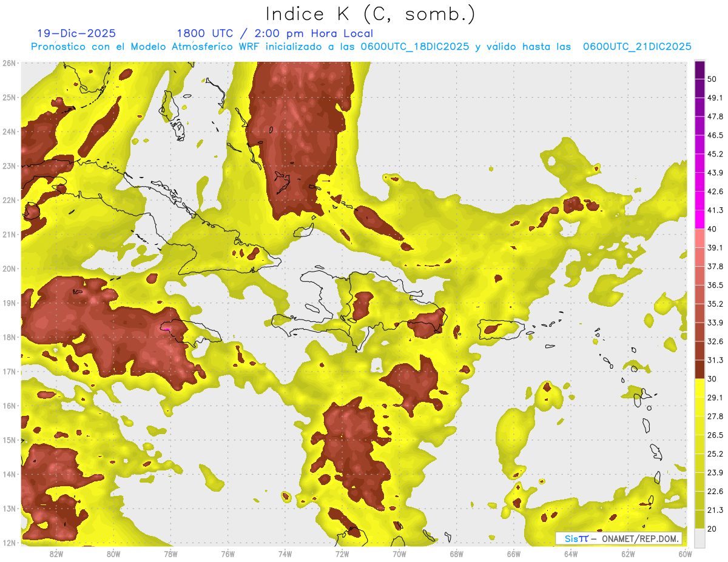Click the '25N' latitude label
This screenshot has width=728, height=562.
tap(9, 97)
